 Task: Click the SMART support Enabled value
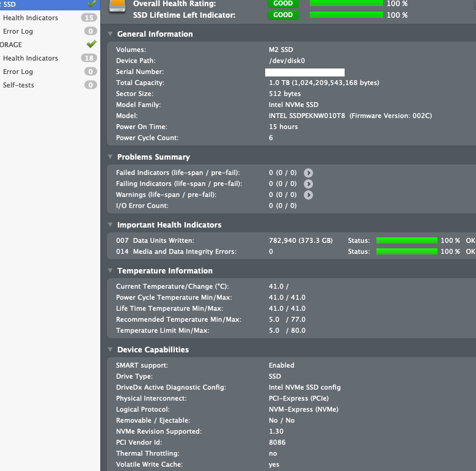click(282, 365)
